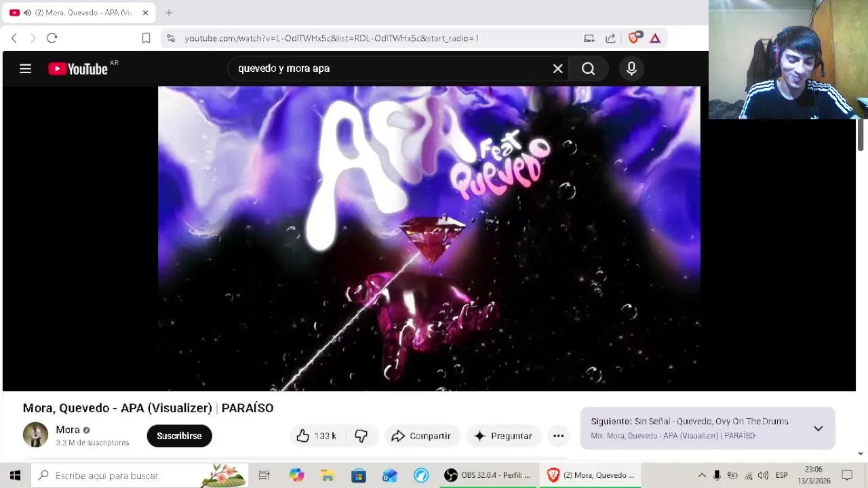868x488 pixels.
Task: Go back using the browser back arrow
Action: (x=14, y=38)
